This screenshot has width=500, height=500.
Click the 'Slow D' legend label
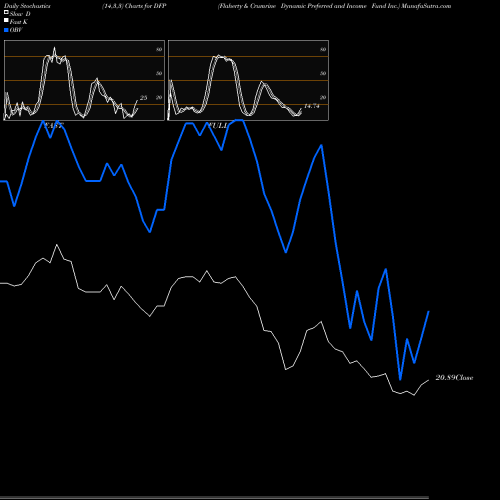pos(20,14)
